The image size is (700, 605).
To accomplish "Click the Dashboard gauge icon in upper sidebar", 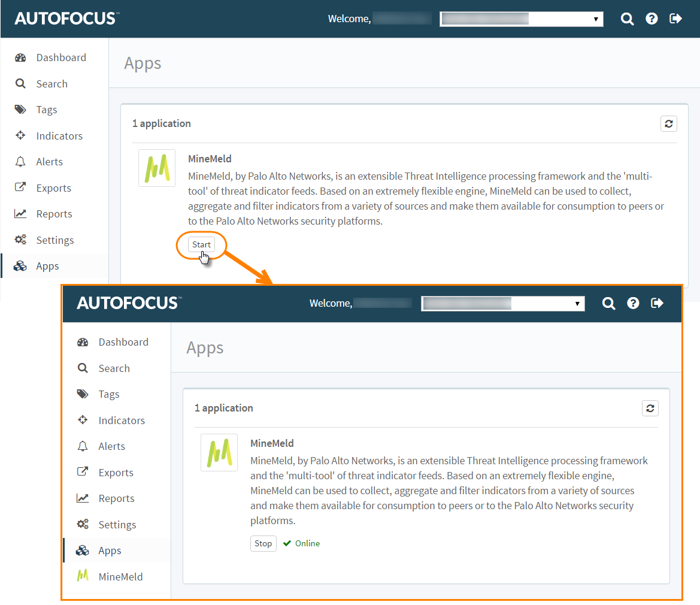I will pyautogui.click(x=20, y=58).
